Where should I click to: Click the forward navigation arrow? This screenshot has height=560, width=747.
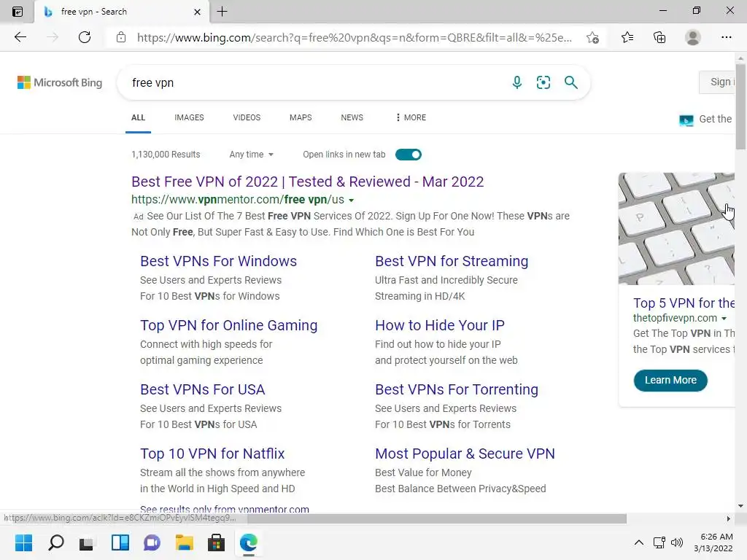53,37
